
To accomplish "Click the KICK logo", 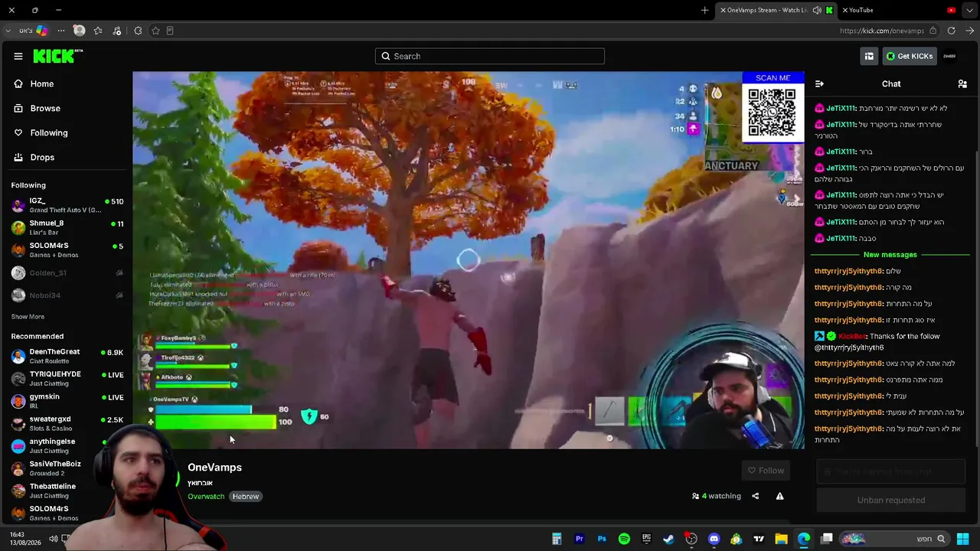I will tap(57, 56).
